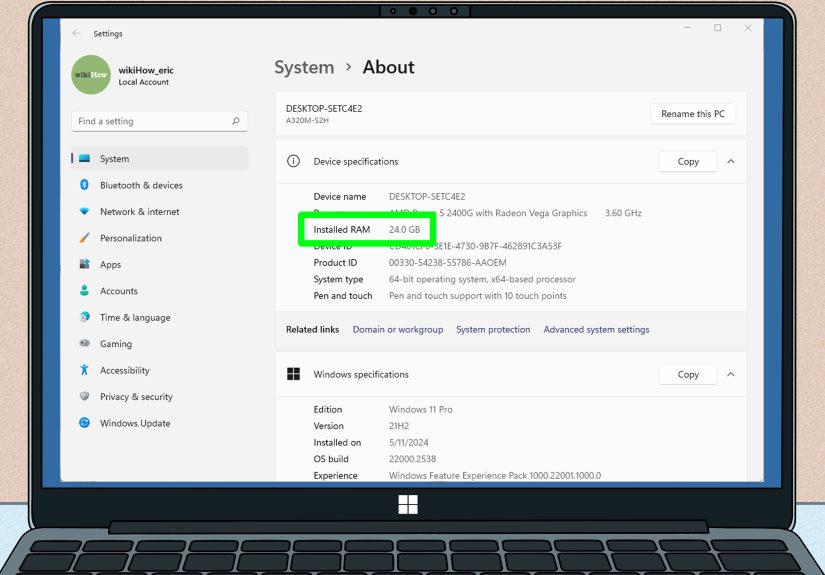
Task: Click the Device specifications info icon
Action: [294, 161]
